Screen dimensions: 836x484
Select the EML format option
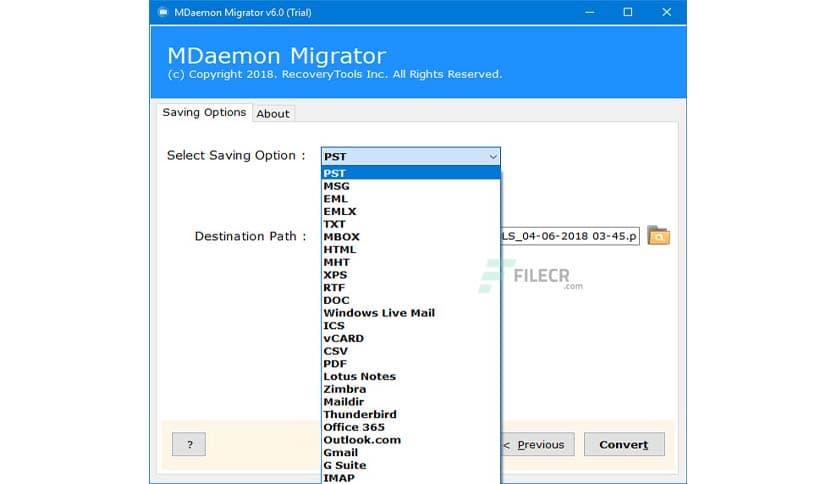click(x=411, y=199)
